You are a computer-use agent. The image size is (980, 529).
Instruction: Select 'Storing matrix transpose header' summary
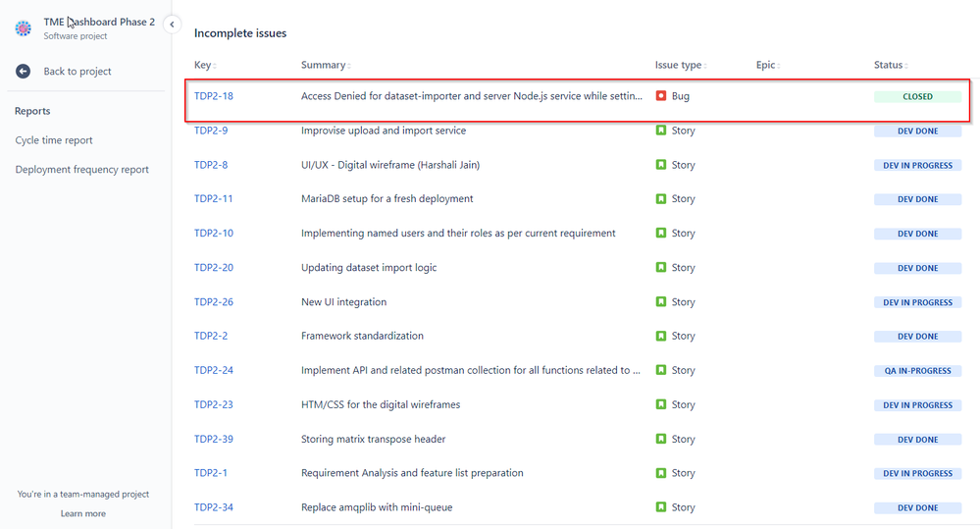pos(373,439)
